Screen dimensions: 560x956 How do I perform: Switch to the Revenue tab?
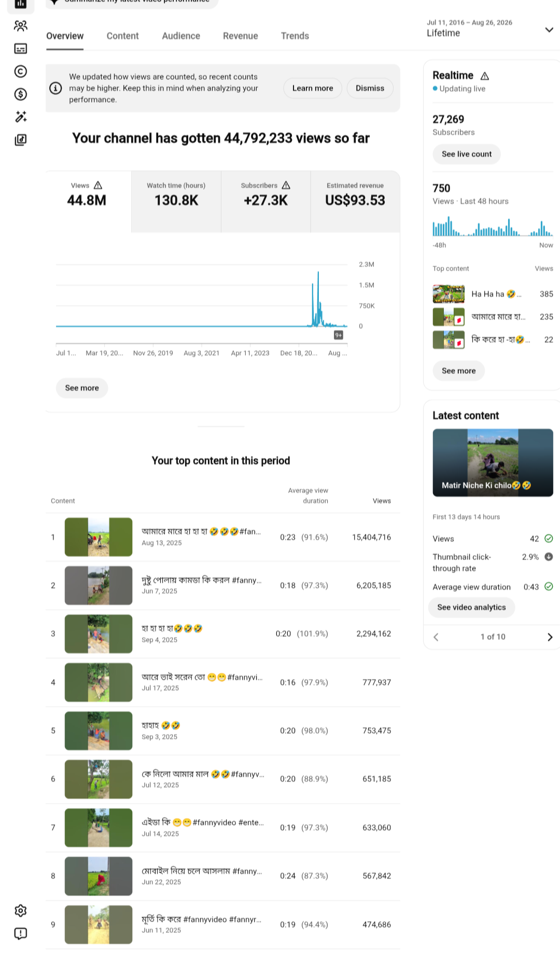coord(241,36)
